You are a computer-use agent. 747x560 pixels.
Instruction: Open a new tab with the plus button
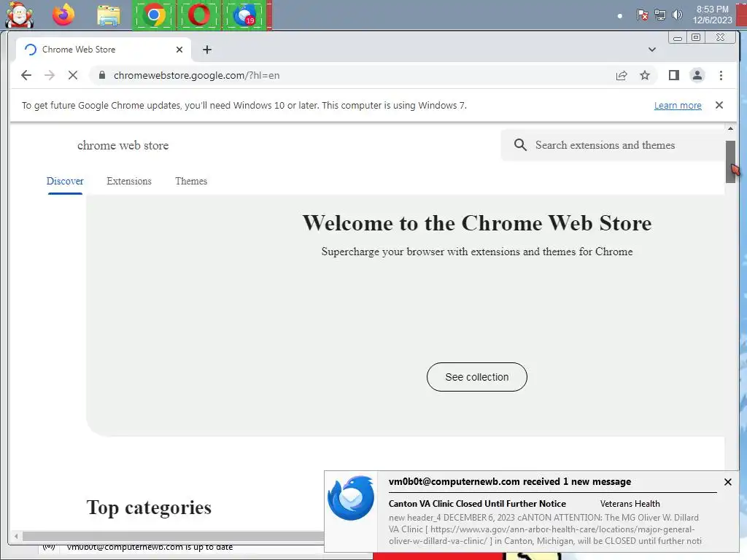click(x=206, y=50)
